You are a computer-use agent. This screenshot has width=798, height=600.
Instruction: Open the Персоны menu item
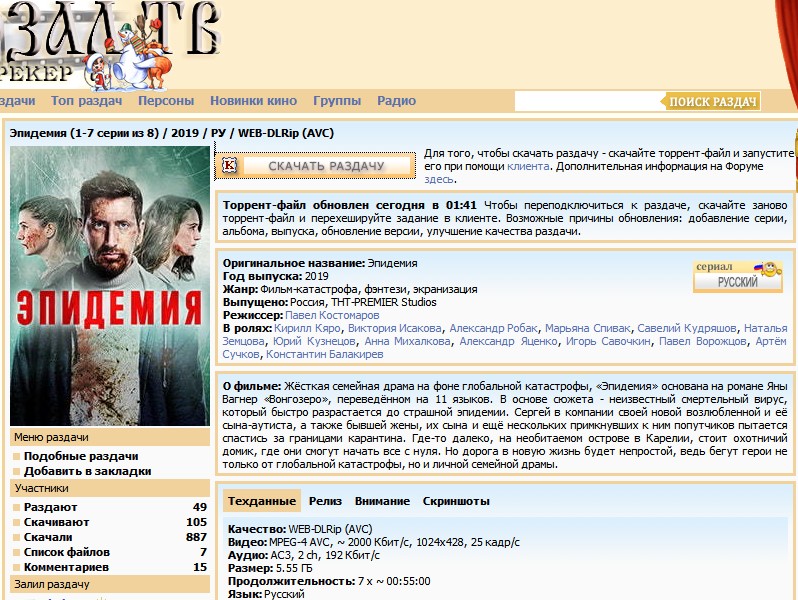click(166, 101)
